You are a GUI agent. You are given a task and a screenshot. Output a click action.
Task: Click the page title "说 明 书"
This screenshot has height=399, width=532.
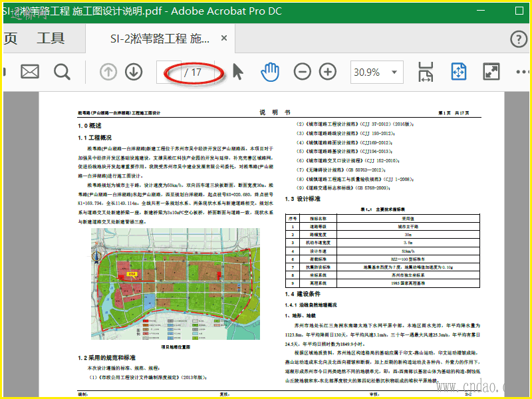[x=275, y=112]
